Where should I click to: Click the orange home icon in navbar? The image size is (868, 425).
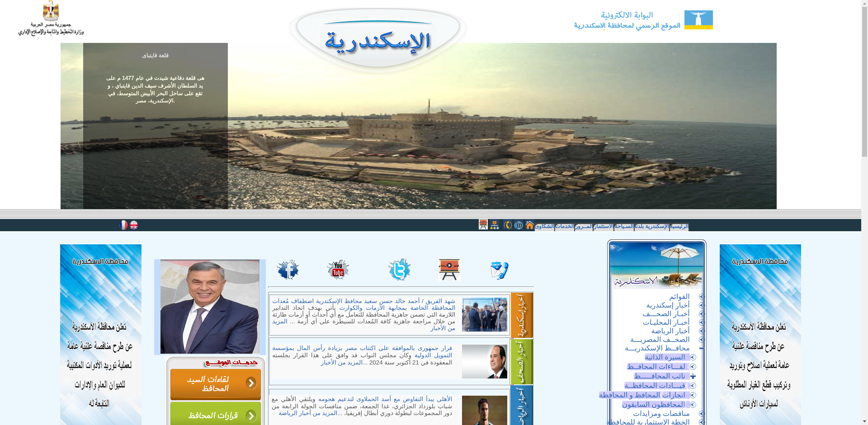tap(529, 225)
